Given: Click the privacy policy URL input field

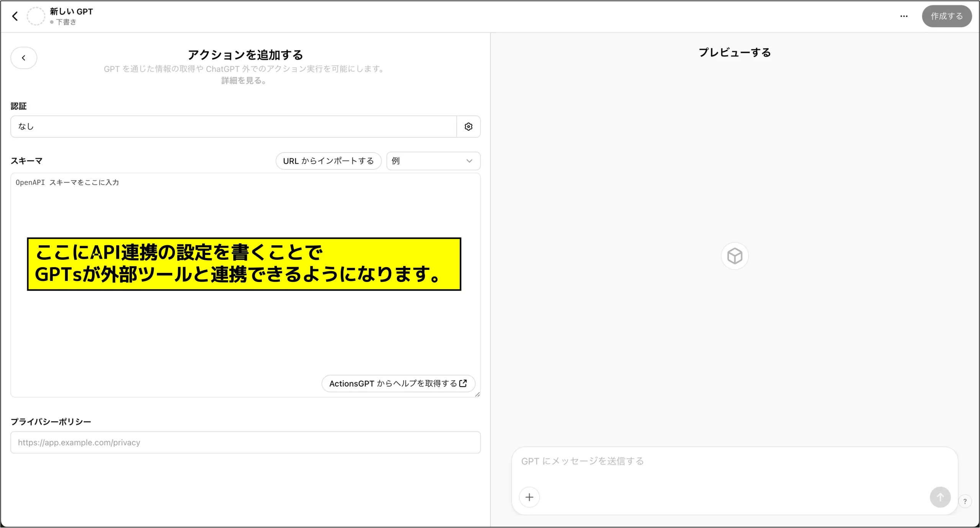Looking at the screenshot, I should point(245,442).
